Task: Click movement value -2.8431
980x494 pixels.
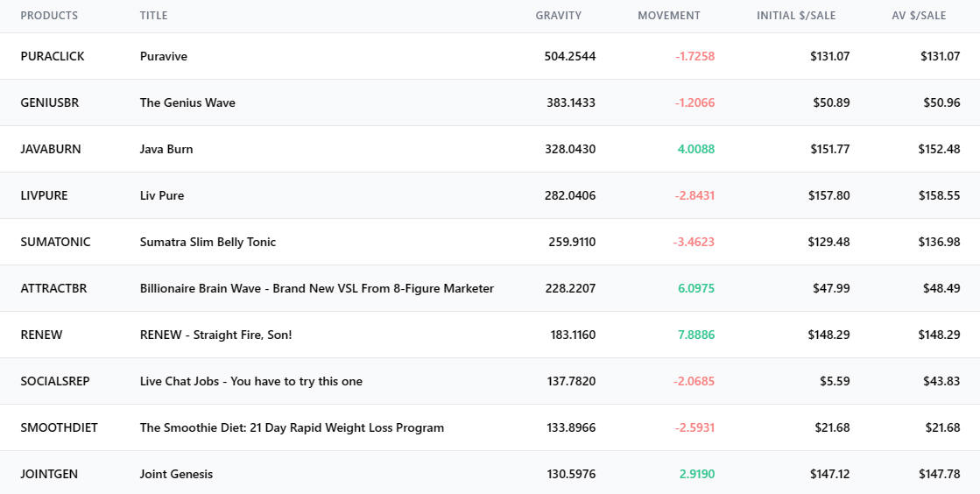Action: [694, 195]
